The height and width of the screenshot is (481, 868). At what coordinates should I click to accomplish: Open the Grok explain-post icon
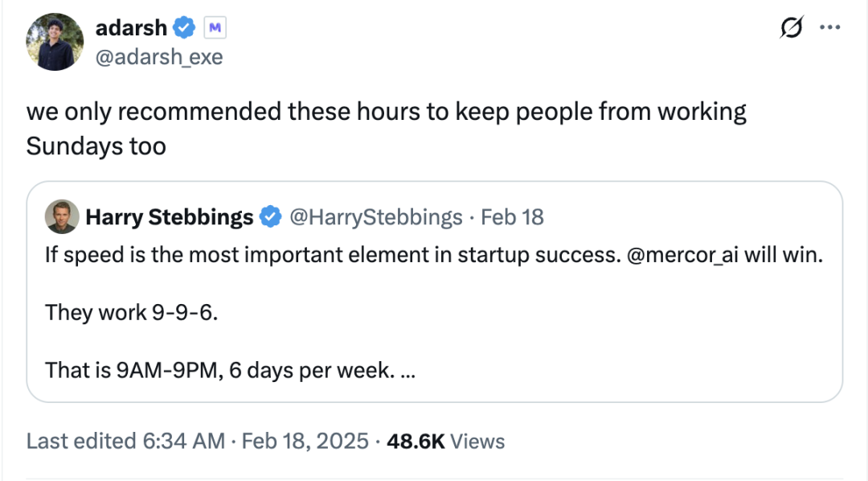[791, 27]
